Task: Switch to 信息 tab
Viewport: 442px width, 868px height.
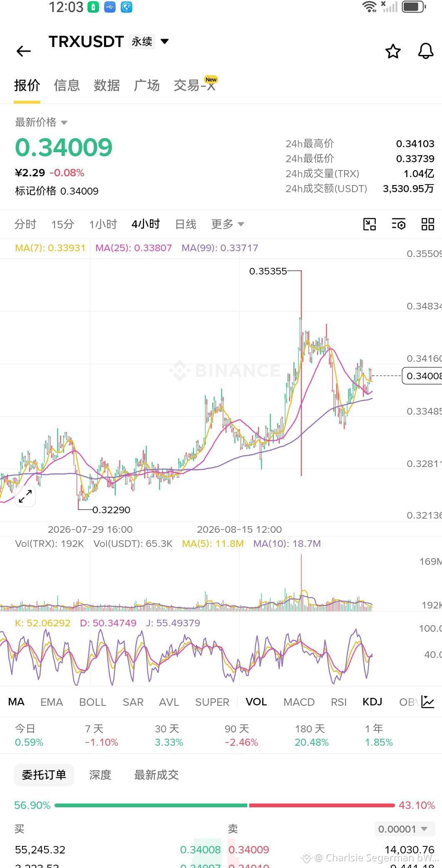Action: [x=67, y=85]
